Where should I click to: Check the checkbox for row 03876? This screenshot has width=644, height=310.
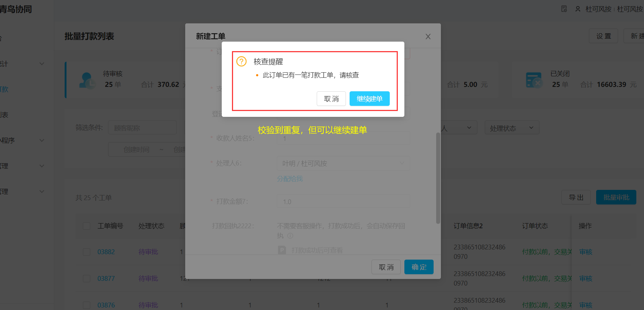[87, 305]
